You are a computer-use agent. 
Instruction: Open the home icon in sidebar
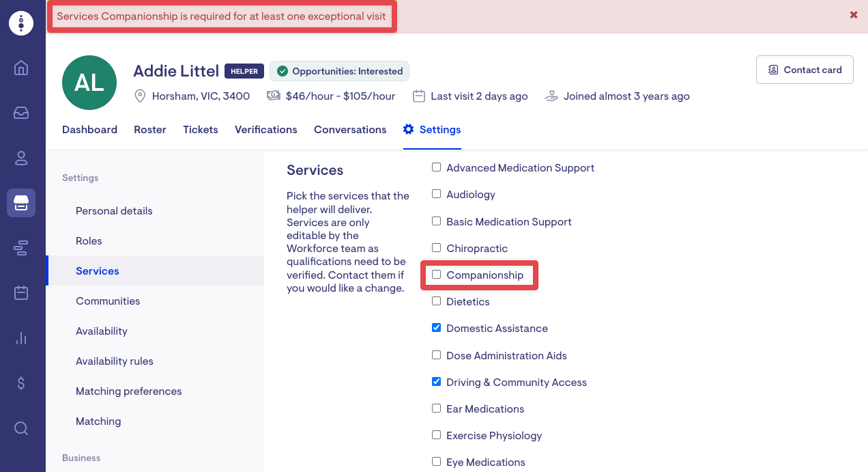point(21,68)
